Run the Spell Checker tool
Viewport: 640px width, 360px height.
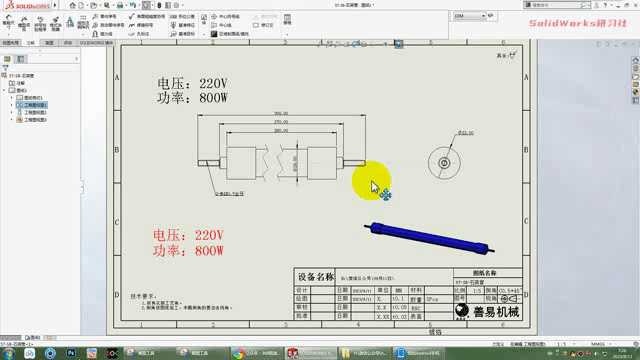coord(40,24)
